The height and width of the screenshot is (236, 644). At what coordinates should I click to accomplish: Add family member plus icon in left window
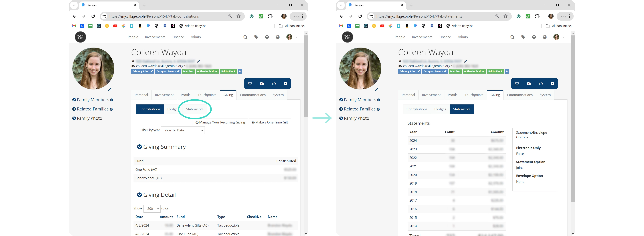(x=112, y=100)
